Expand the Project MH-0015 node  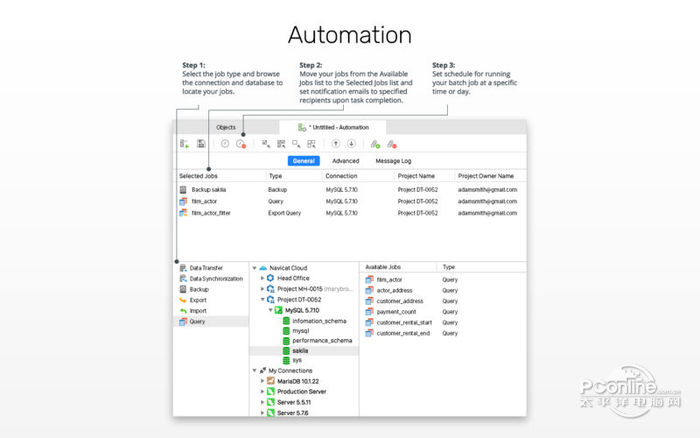click(262, 289)
